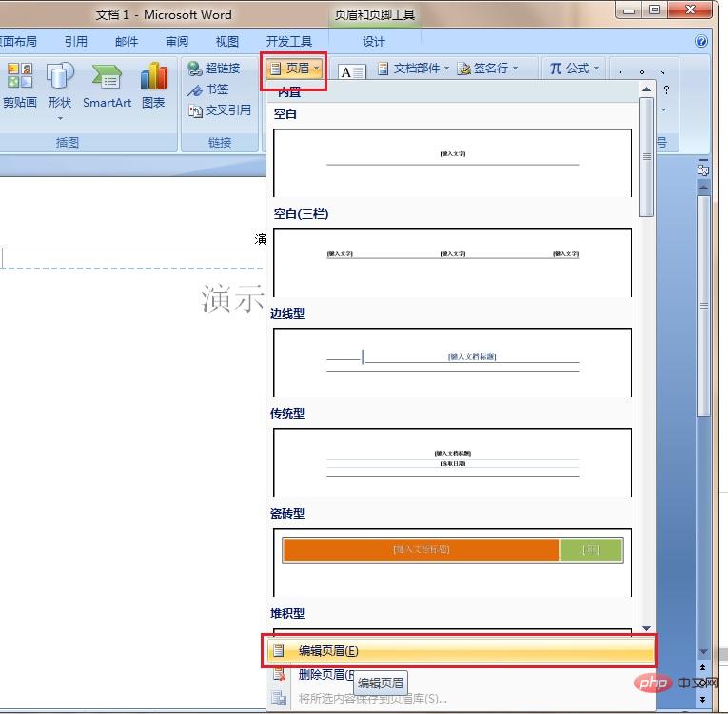This screenshot has height=714, width=728.
Task: Insert a 超链接 hyperlink
Action: 214,69
